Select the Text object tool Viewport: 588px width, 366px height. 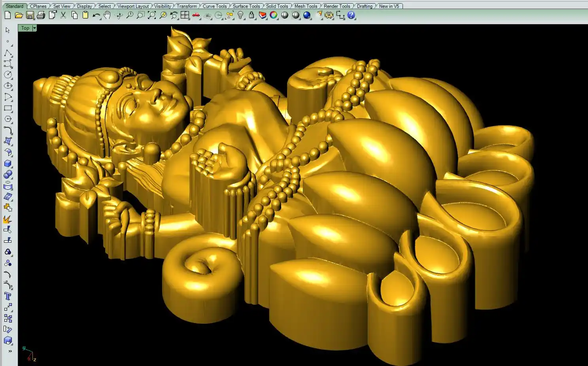pyautogui.click(x=8, y=296)
